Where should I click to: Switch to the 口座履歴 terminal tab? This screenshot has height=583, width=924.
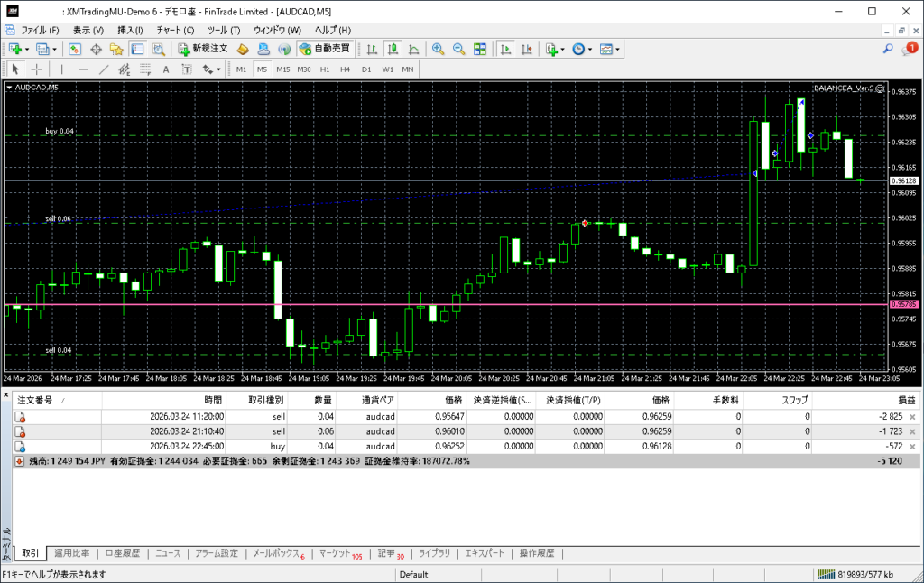122,553
